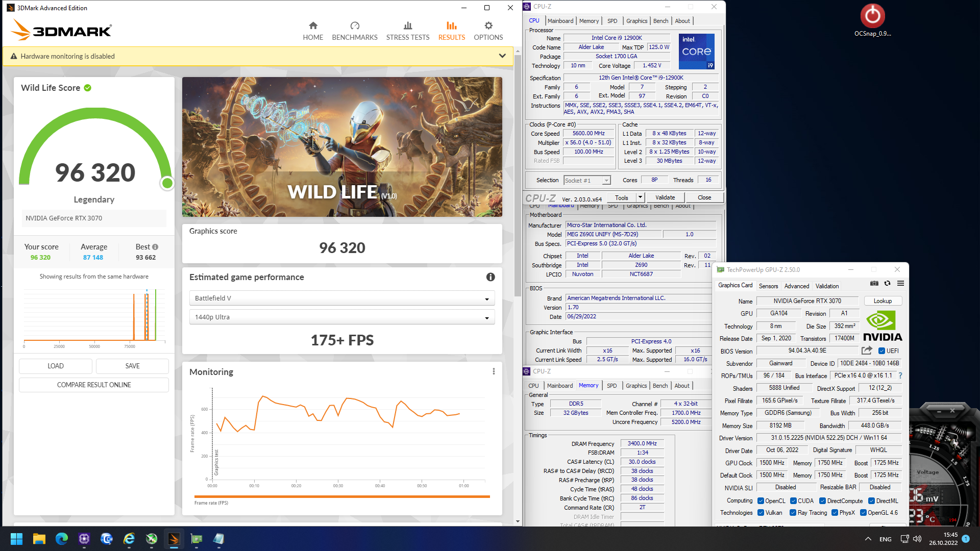Open the BENCHMARKS gauge icon

[x=355, y=26]
